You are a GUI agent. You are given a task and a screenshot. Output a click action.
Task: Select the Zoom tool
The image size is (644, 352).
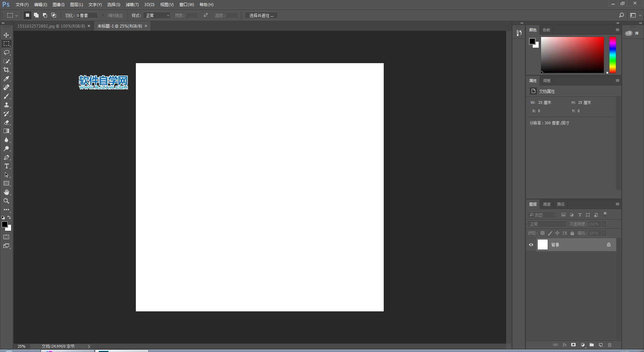6,201
